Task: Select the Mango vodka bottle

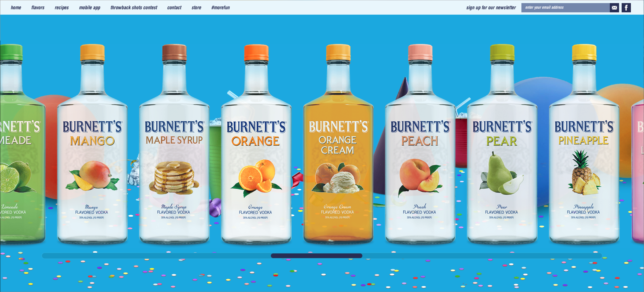Action: pos(92,144)
